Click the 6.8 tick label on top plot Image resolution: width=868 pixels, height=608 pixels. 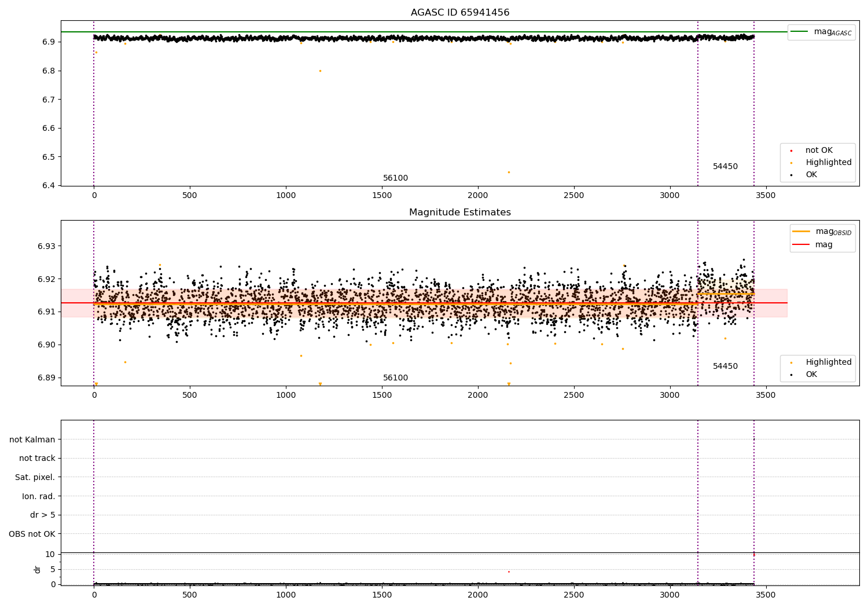(48, 71)
